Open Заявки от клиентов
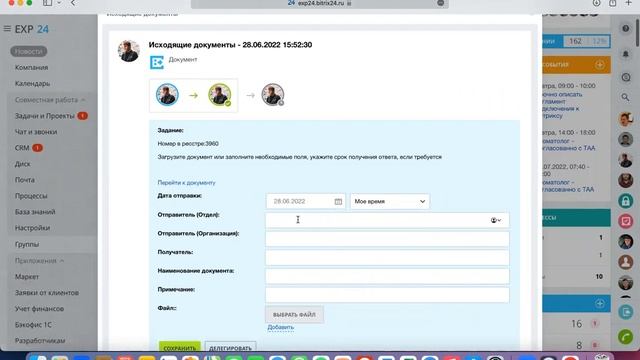This screenshot has width=640, height=360. (47, 293)
